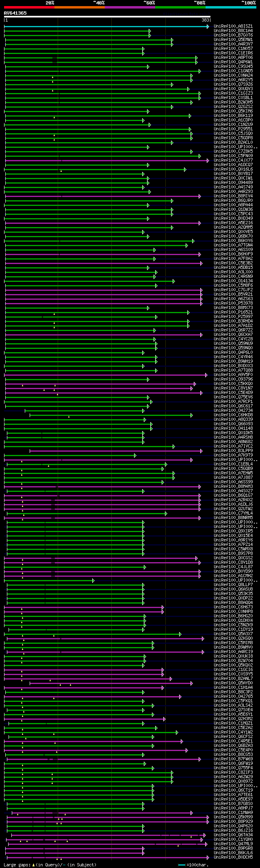
Task: Select the UniRef100_C4JL87 label
Action: 233,567
